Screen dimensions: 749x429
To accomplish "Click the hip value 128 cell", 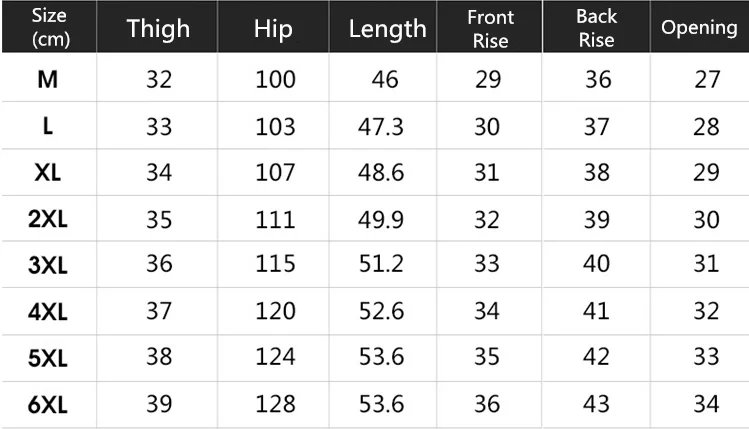I will click(x=275, y=404).
